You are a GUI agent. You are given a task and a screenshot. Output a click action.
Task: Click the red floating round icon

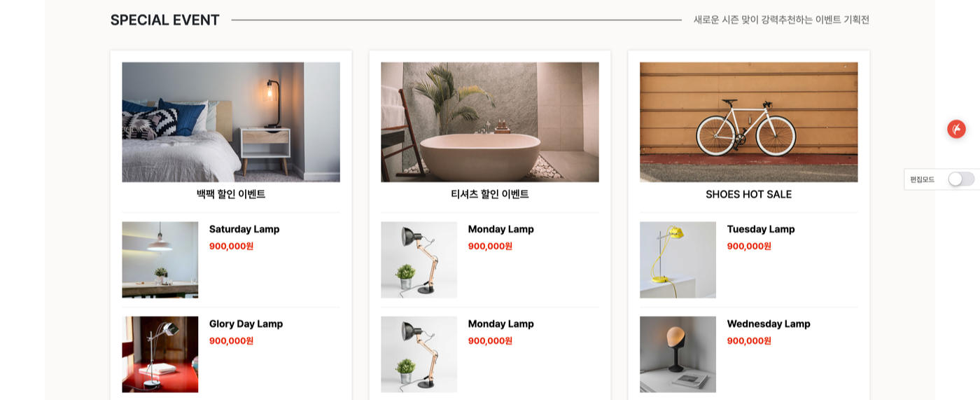956,129
